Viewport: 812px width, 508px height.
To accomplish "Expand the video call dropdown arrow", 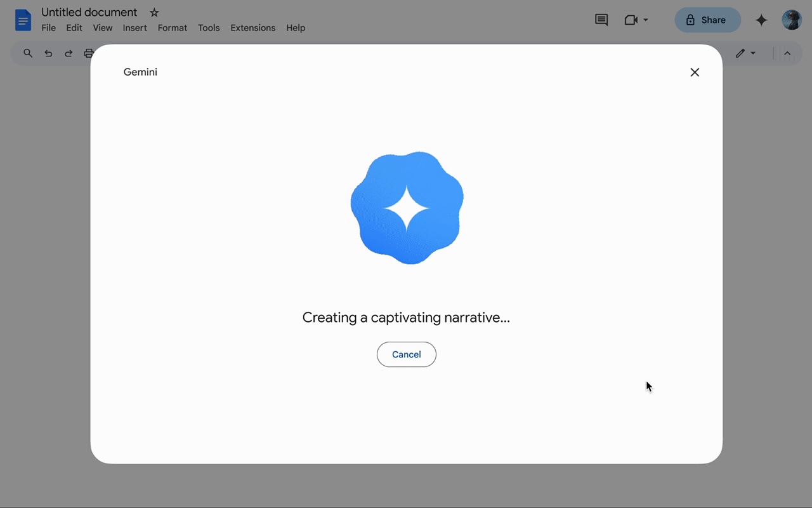I will [x=646, y=20].
